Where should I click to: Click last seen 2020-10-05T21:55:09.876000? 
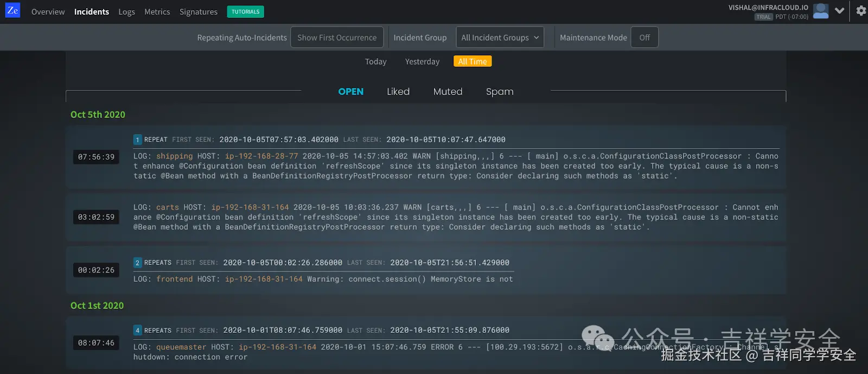(450, 330)
